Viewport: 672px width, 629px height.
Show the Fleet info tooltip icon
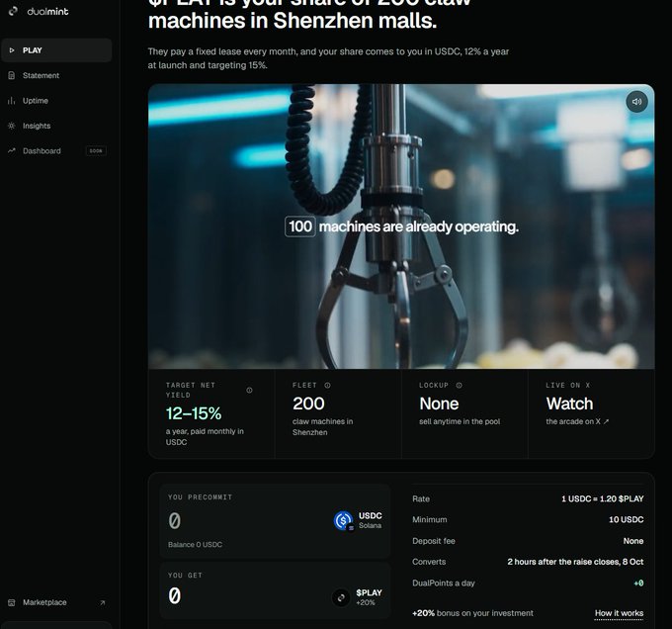tap(327, 385)
